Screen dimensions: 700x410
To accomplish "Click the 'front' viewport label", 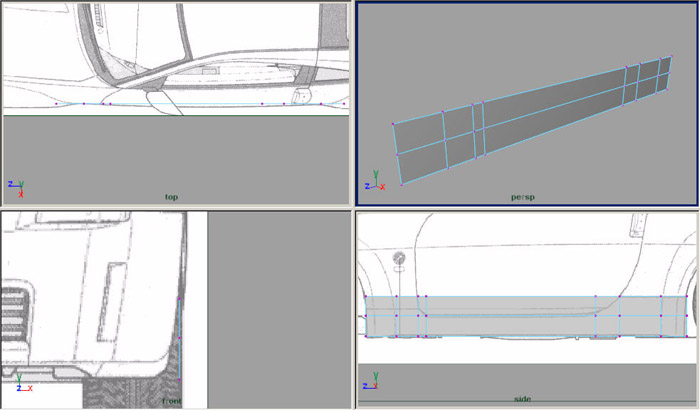I will coord(171,400).
